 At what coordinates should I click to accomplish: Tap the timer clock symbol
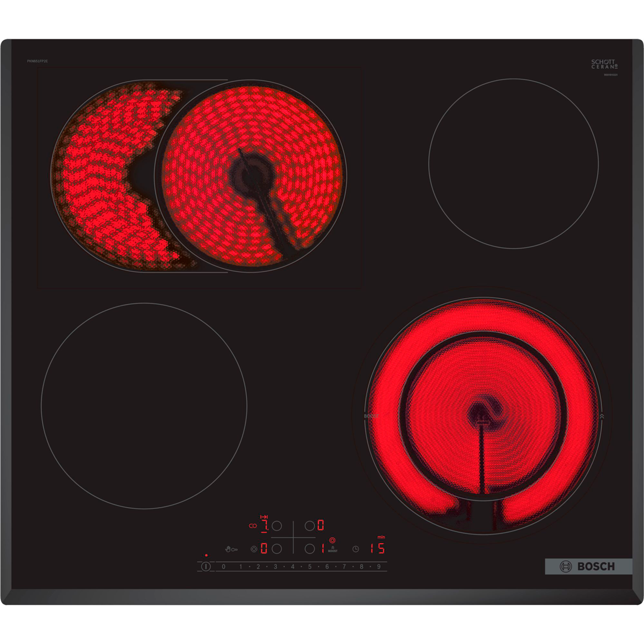point(356,549)
